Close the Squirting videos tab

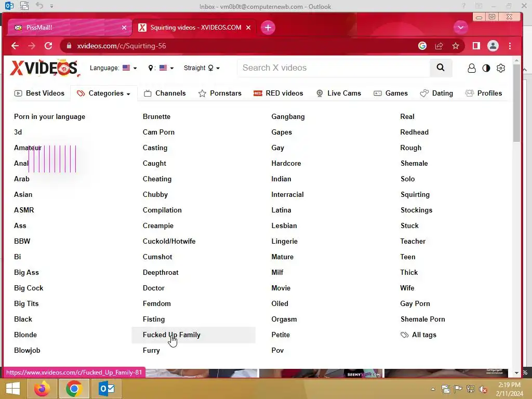click(x=248, y=28)
